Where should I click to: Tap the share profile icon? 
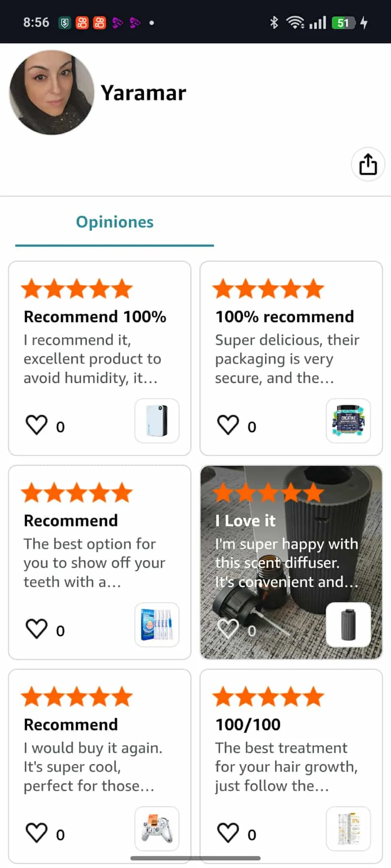click(x=368, y=164)
